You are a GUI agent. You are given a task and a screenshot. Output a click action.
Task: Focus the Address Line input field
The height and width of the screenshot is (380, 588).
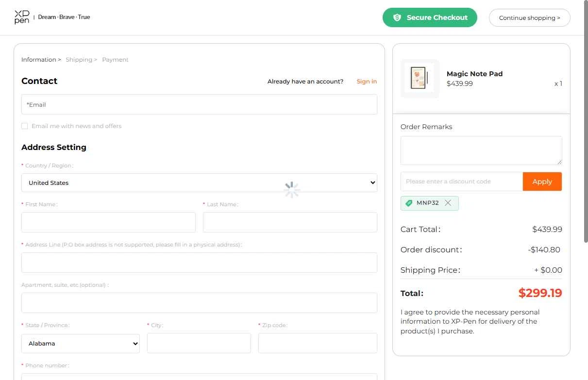tap(199, 263)
